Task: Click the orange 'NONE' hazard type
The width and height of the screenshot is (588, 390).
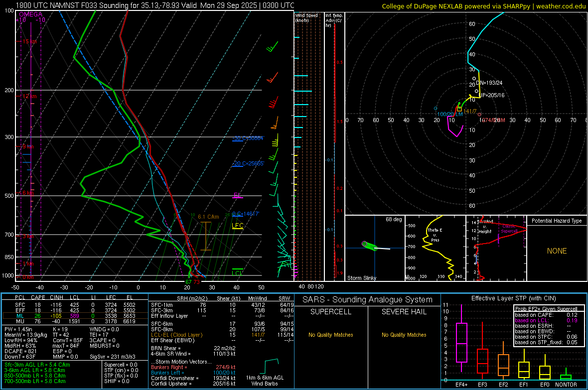Action: [557, 251]
